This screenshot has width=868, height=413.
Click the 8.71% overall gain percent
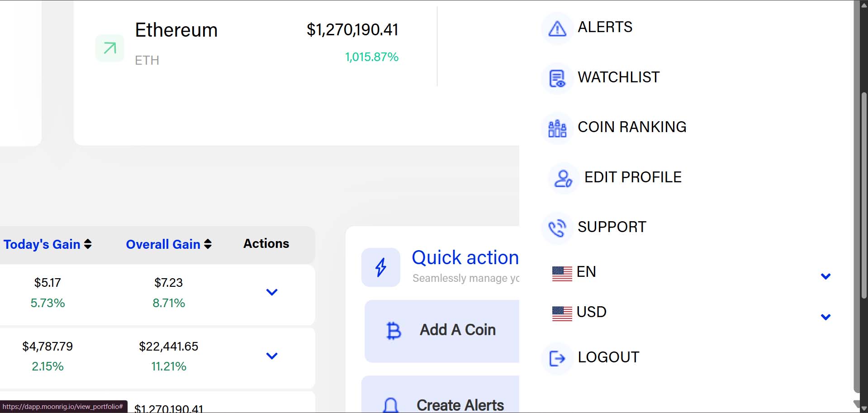pos(169,303)
